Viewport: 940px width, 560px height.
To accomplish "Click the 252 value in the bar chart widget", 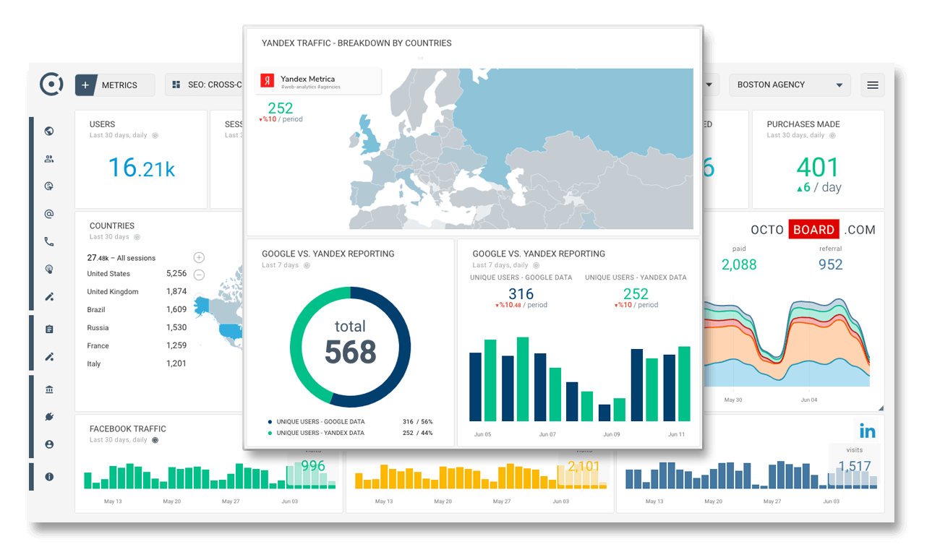I will pos(636,294).
